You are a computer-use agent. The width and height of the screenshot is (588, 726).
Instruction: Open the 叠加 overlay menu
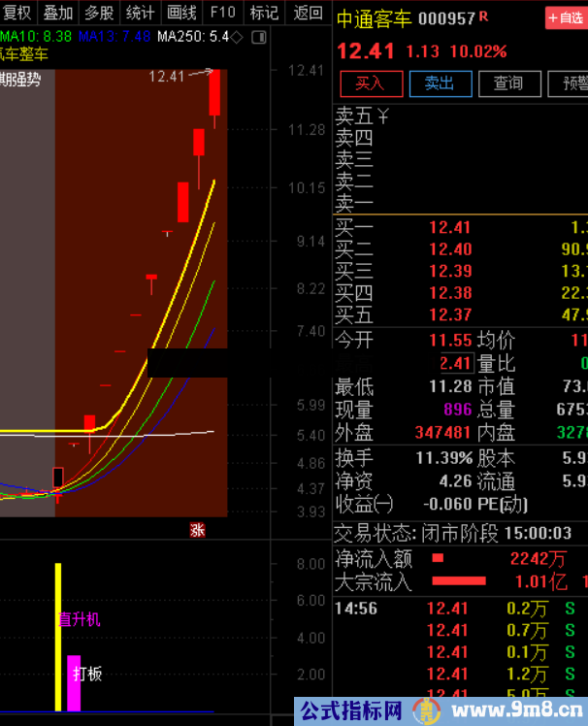(58, 13)
